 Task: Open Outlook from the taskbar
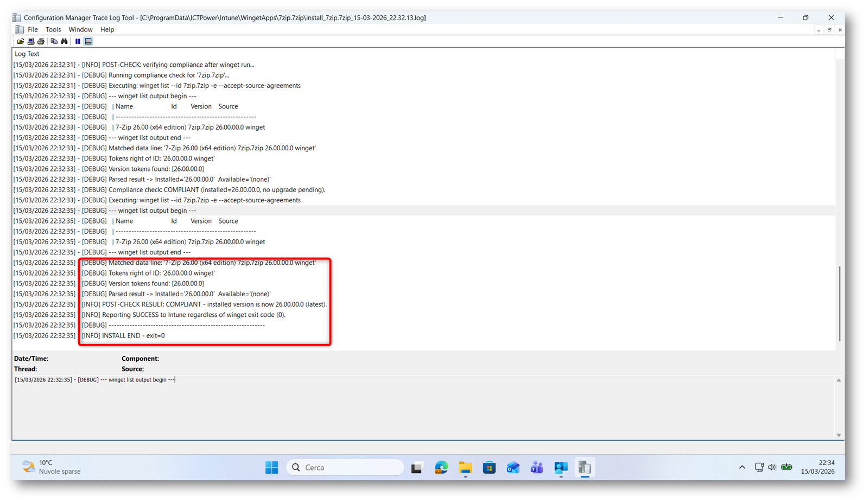(x=513, y=467)
